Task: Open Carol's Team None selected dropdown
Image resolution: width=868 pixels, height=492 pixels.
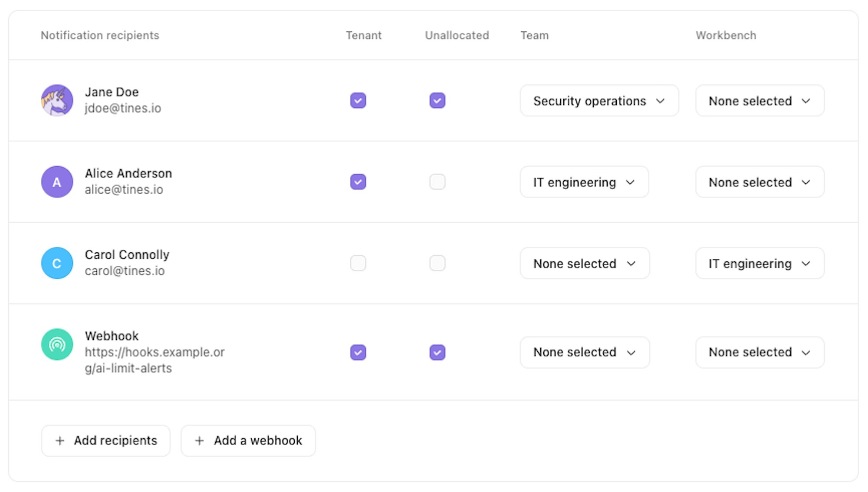Action: [x=585, y=263]
